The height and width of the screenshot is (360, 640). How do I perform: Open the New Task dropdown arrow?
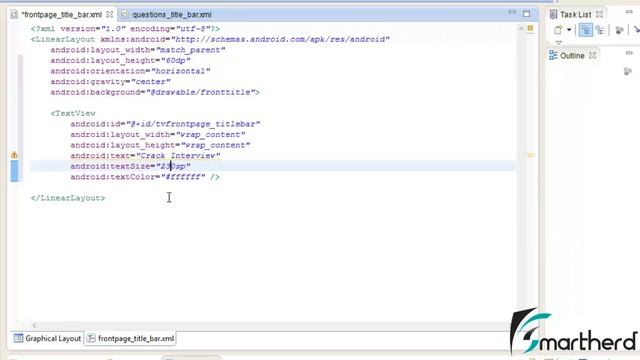569,30
